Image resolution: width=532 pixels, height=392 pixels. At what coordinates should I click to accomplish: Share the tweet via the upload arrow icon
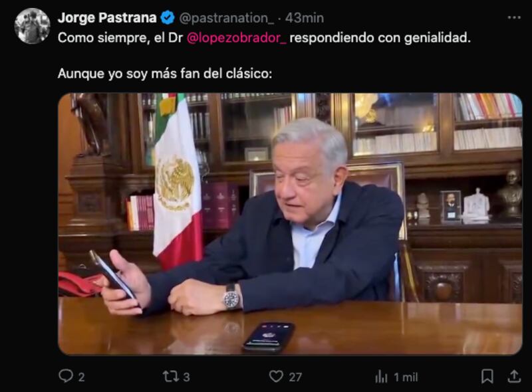(x=514, y=376)
